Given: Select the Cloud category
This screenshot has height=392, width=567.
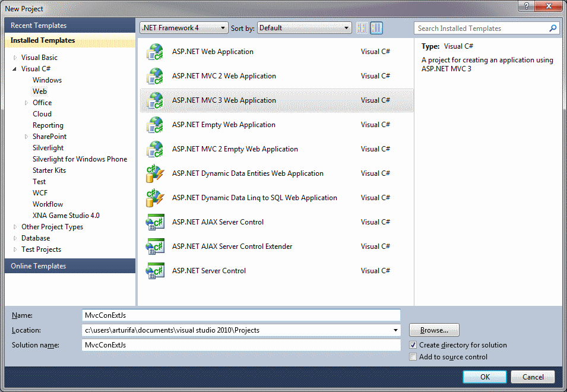Looking at the screenshot, I should 42,114.
